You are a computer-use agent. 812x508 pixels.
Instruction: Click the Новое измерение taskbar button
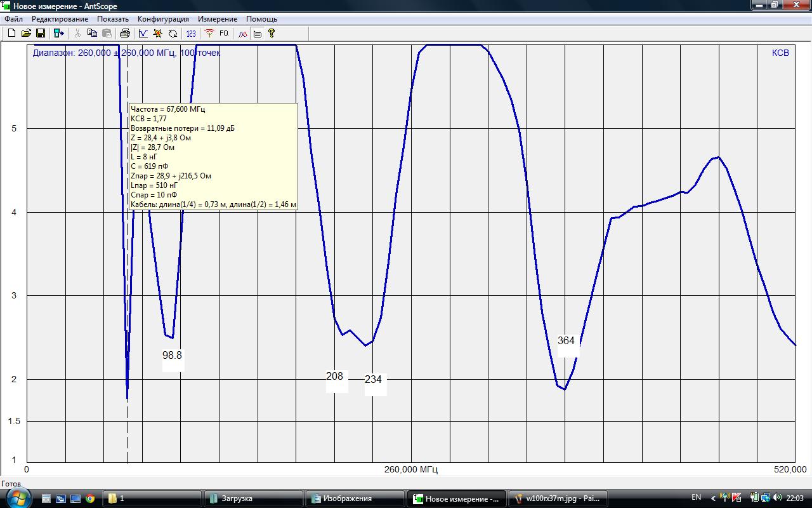tap(457, 498)
